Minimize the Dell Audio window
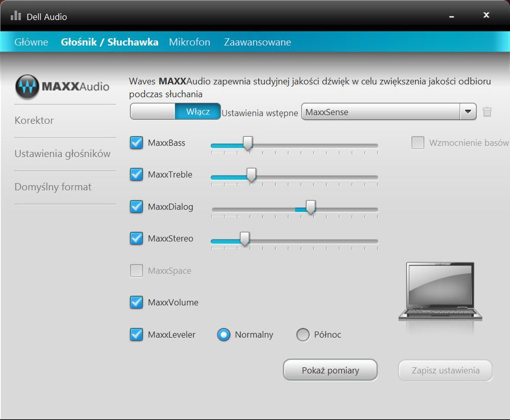 click(452, 16)
